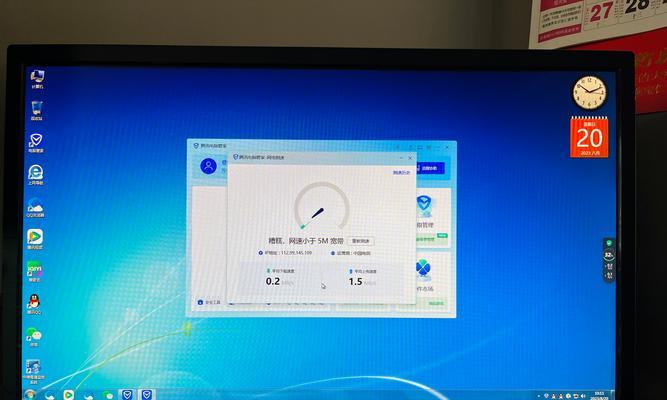The image size is (667, 400).
Task: Click the toolbox item at PC Manager bottom-left
Action: pyautogui.click(x=209, y=302)
